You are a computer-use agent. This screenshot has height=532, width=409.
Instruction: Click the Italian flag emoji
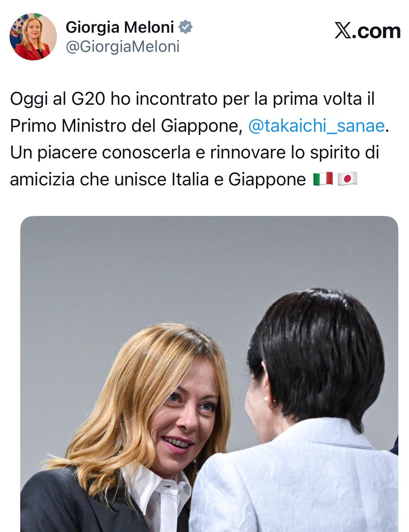point(323,179)
